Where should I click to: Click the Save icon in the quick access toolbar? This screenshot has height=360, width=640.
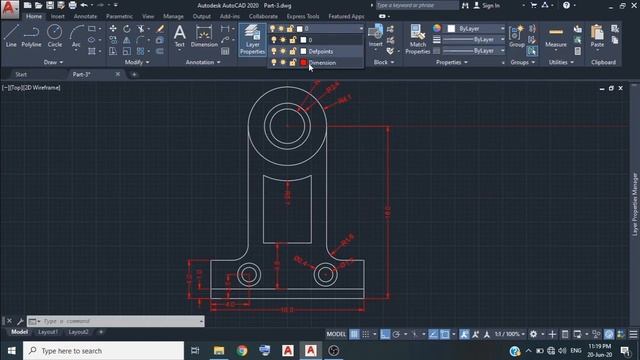[x=50, y=5]
